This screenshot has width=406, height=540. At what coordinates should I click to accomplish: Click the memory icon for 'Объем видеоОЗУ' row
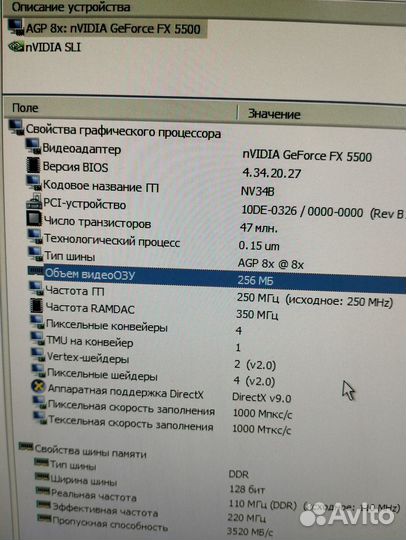pos(36,271)
